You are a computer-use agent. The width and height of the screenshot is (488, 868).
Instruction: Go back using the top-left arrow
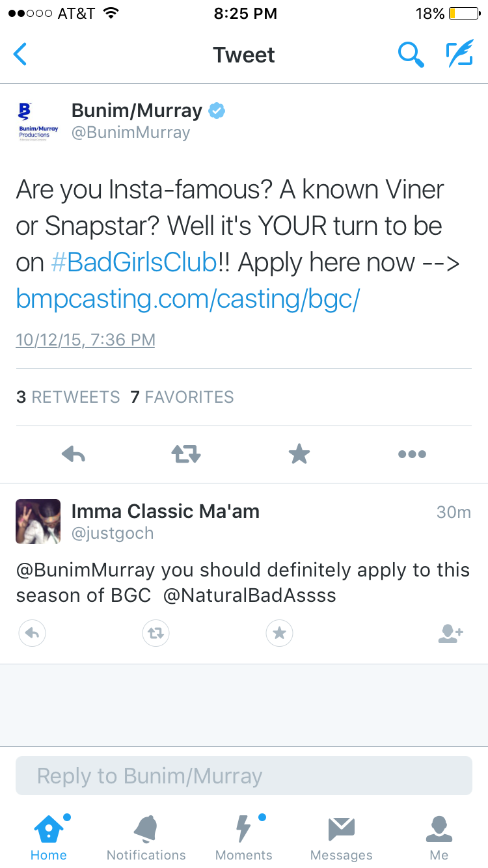20,55
